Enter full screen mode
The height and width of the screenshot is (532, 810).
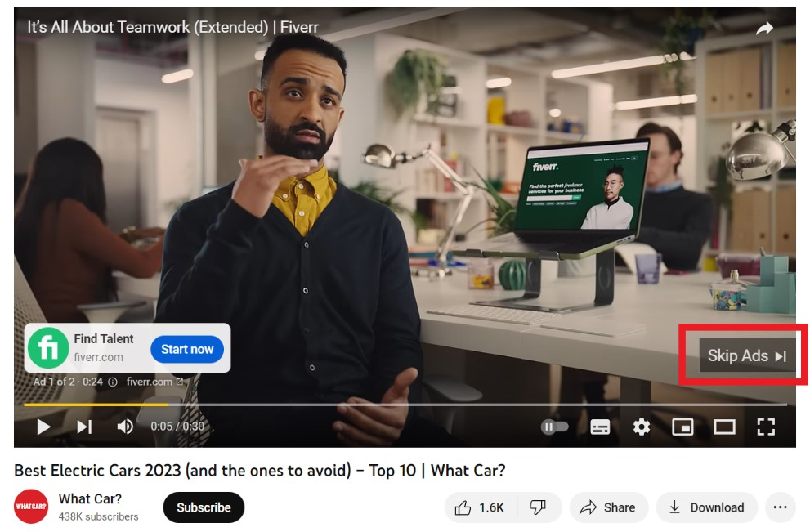point(766,427)
